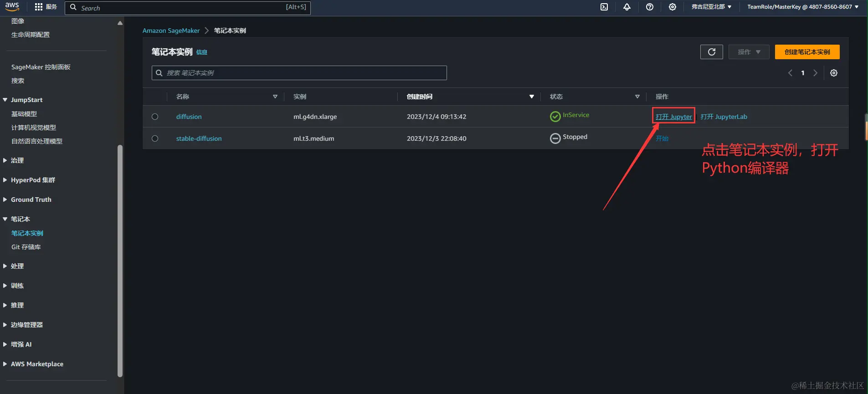Open Git repositories (Git 存储库)
The width and height of the screenshot is (868, 394).
(26, 247)
